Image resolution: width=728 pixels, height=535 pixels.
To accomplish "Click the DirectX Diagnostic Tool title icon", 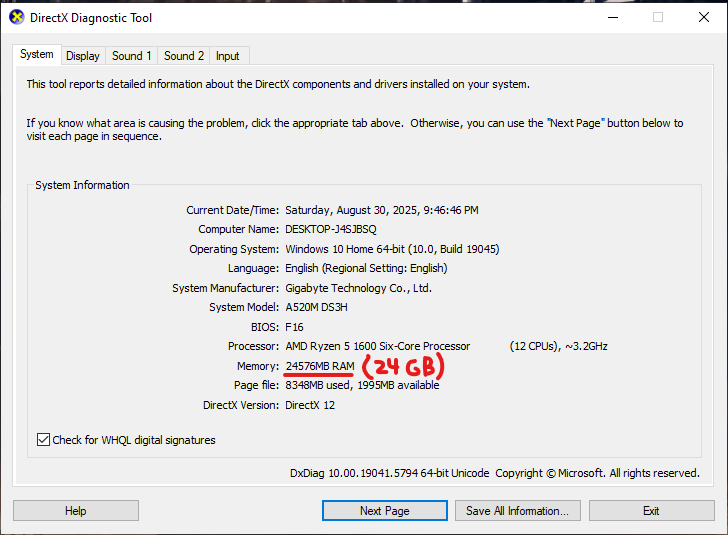I will (16, 18).
